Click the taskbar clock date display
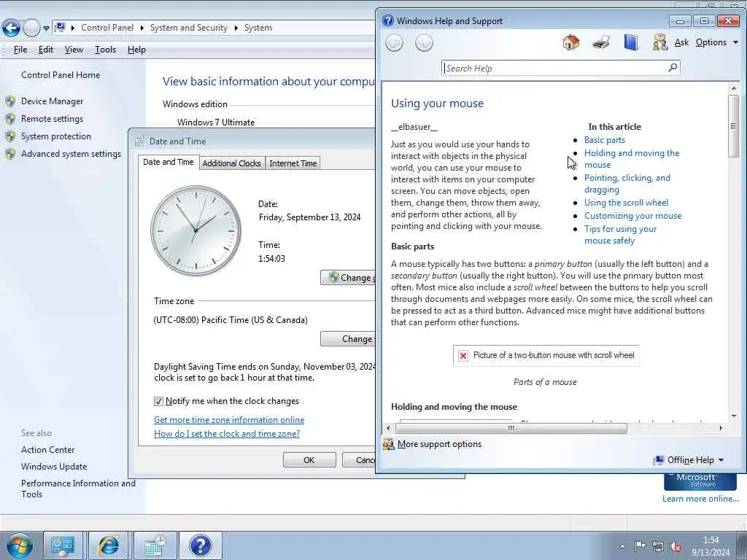The width and height of the screenshot is (747, 560). pos(711,546)
